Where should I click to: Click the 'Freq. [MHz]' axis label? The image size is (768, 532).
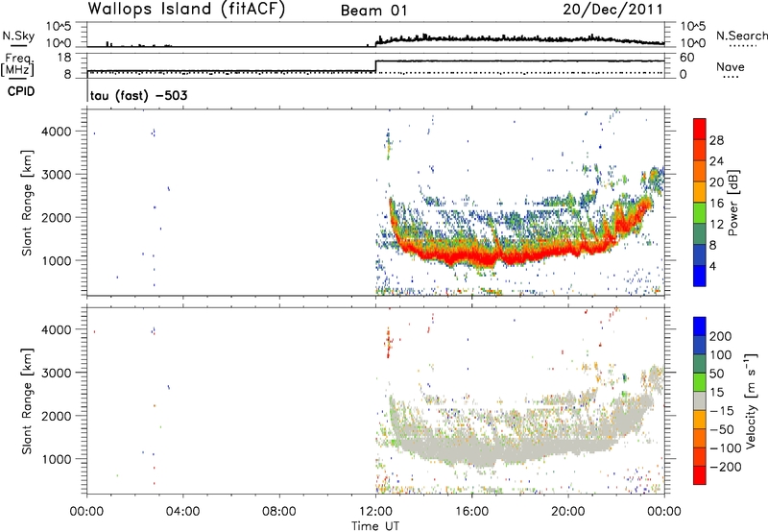coord(18,65)
